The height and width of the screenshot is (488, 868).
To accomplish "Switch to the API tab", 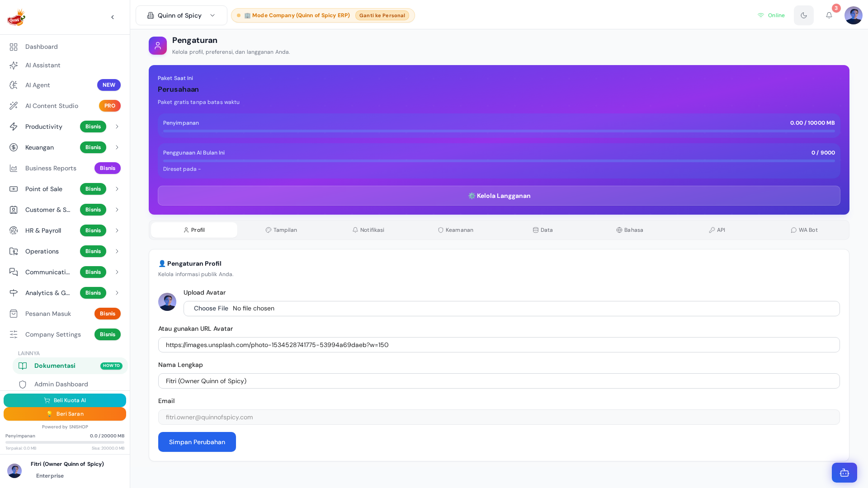I will point(717,230).
